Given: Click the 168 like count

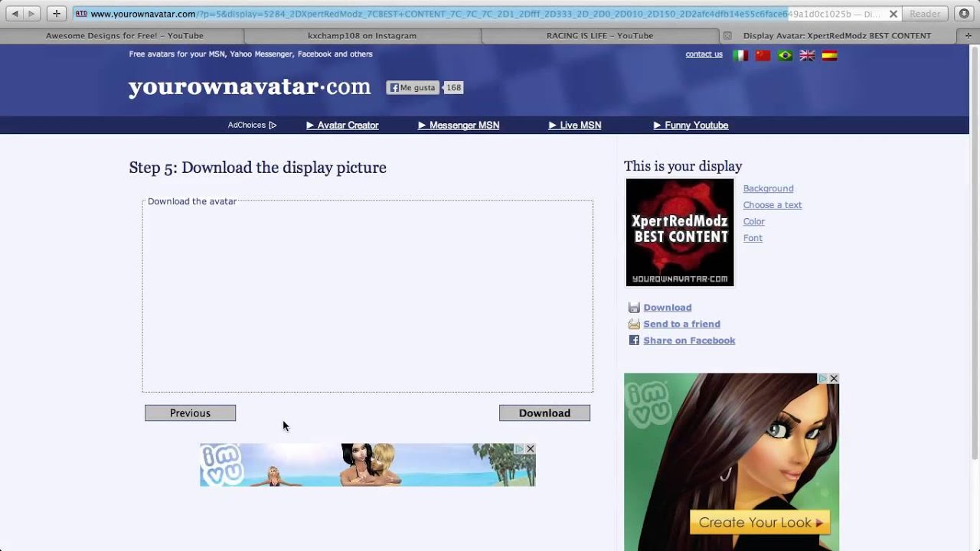Looking at the screenshot, I should click(x=454, y=87).
